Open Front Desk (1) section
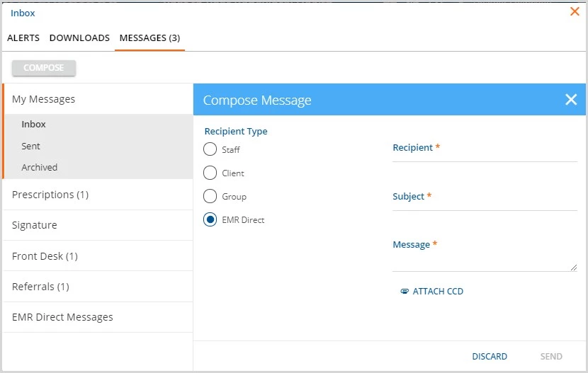Screen dimensions: 588x373 (98, 256)
